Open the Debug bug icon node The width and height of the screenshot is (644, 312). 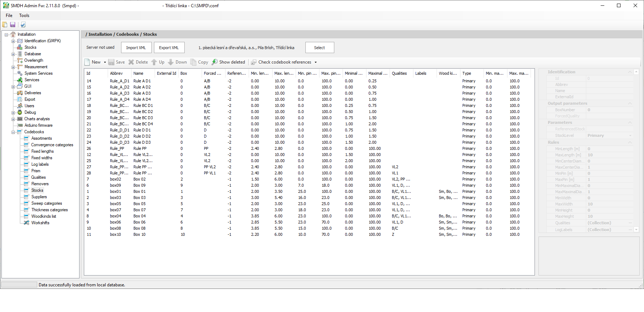(x=20, y=112)
